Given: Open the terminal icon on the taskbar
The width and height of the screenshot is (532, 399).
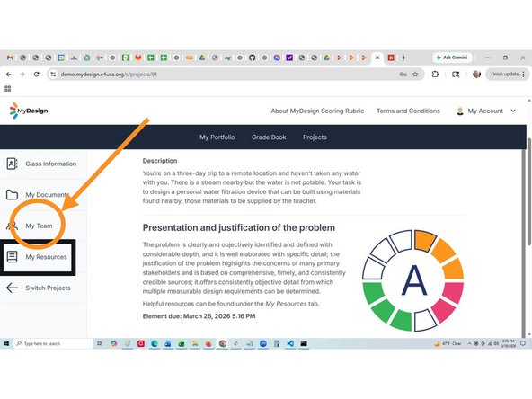Looking at the screenshot, I should point(304,343).
